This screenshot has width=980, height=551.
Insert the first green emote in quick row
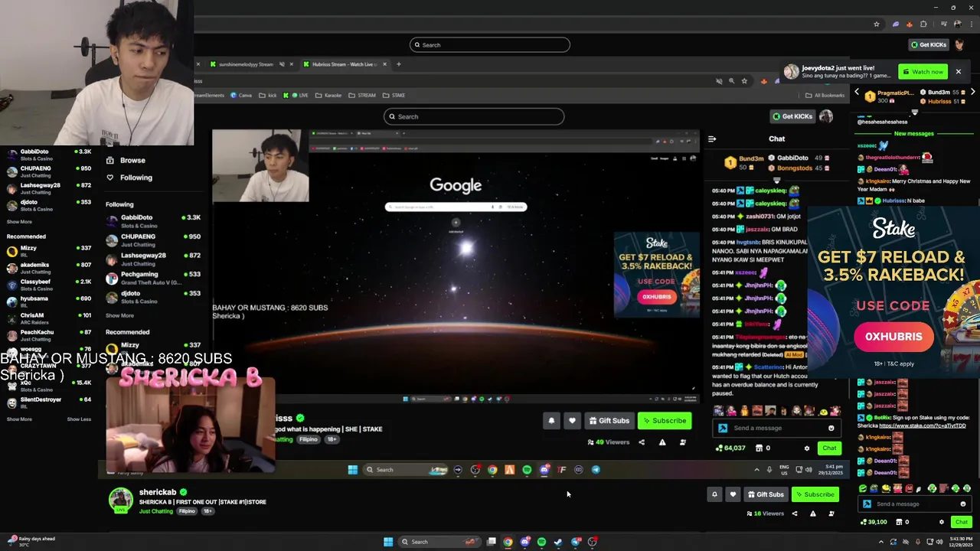[863, 488]
